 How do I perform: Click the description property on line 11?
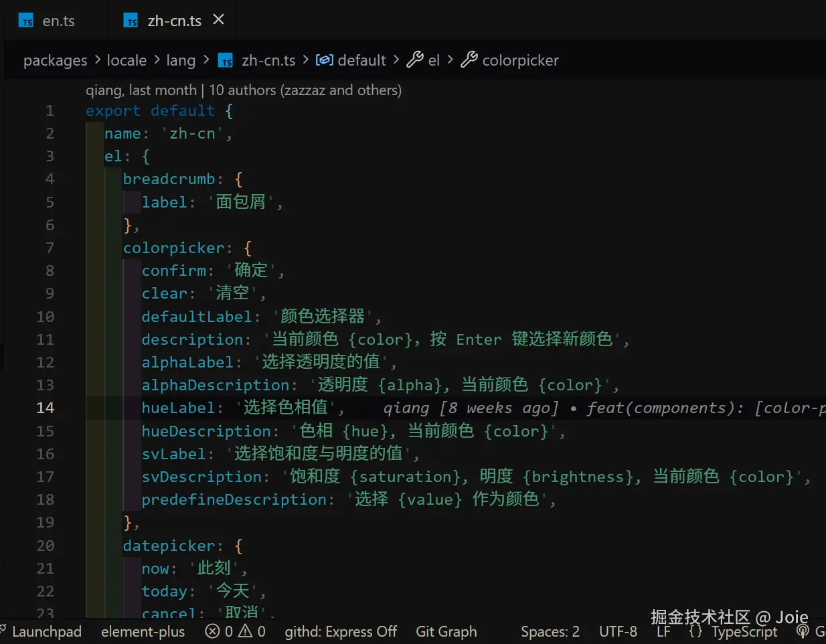click(x=192, y=339)
